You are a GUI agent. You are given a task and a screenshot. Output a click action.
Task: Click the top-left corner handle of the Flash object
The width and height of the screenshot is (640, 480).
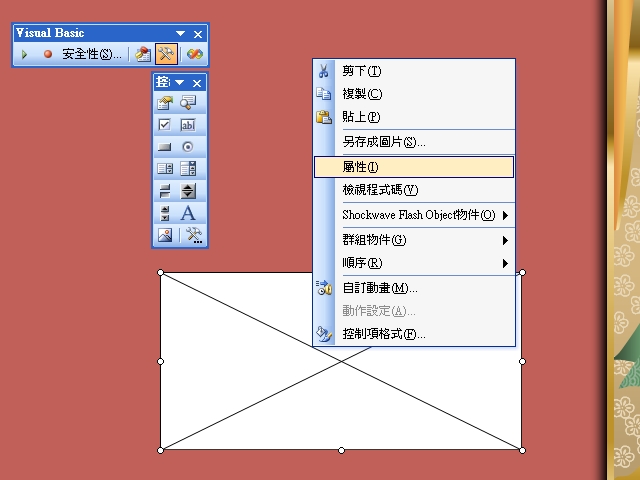160,272
